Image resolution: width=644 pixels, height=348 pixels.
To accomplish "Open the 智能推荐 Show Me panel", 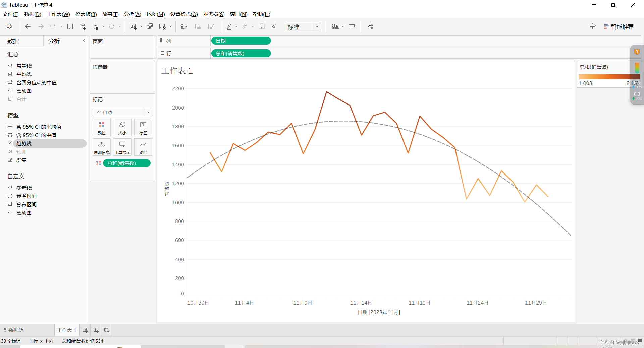I will (619, 27).
